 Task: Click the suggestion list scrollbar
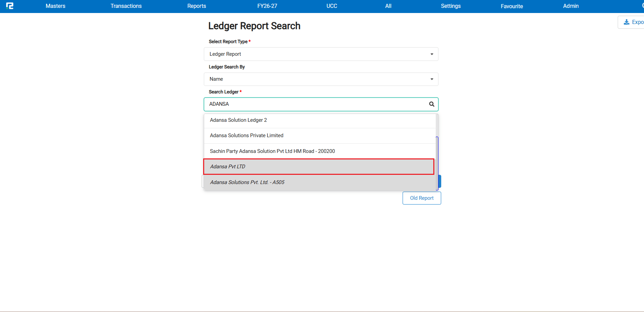437,161
